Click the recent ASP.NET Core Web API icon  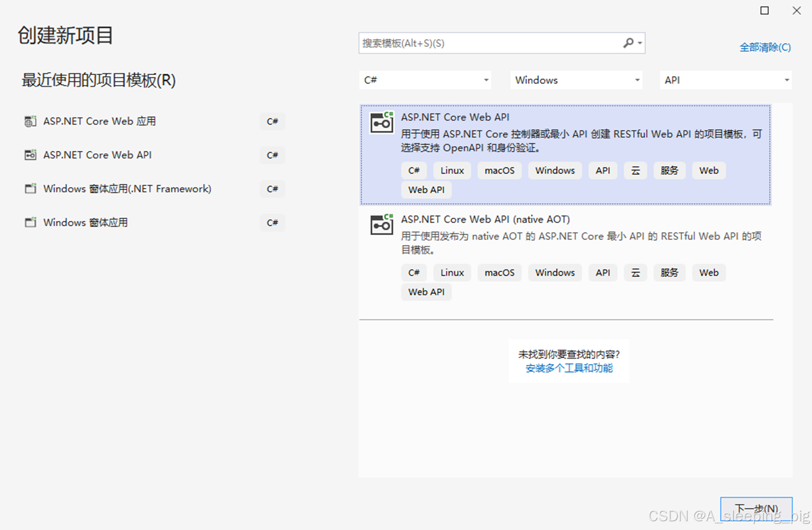[x=30, y=155]
